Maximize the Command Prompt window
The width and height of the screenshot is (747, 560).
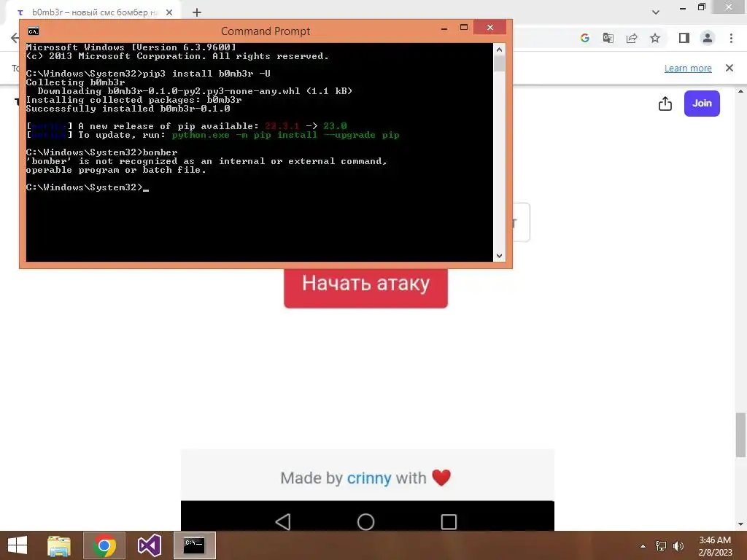click(x=464, y=28)
